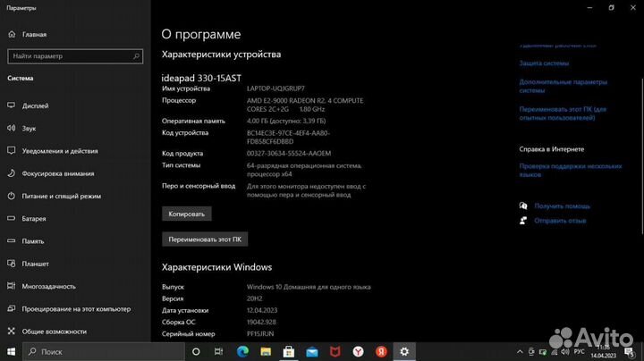Click the product code 00327-30634-55524-AAOEM

289,153
